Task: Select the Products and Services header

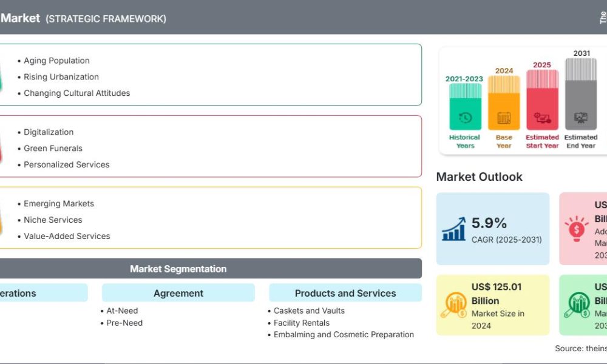Action: 345,293
